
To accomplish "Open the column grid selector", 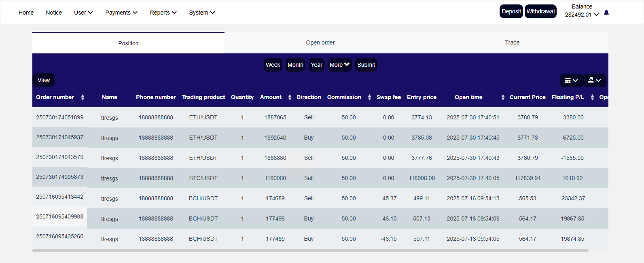I will coord(571,81).
